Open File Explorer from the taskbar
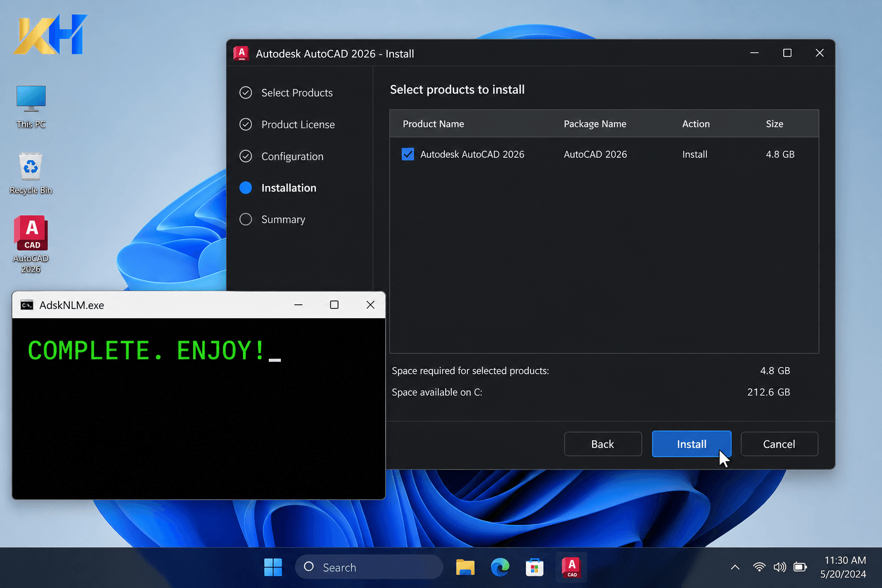Image resolution: width=882 pixels, height=588 pixels. pos(465,567)
